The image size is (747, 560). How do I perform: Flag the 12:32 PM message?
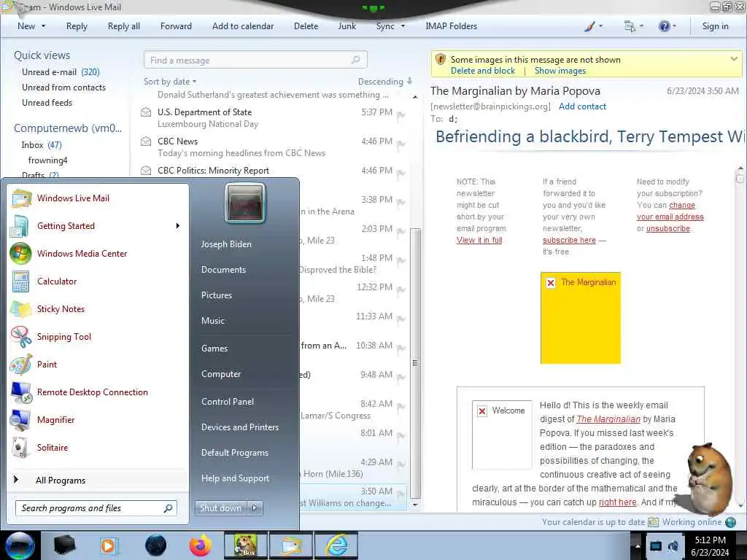click(401, 290)
